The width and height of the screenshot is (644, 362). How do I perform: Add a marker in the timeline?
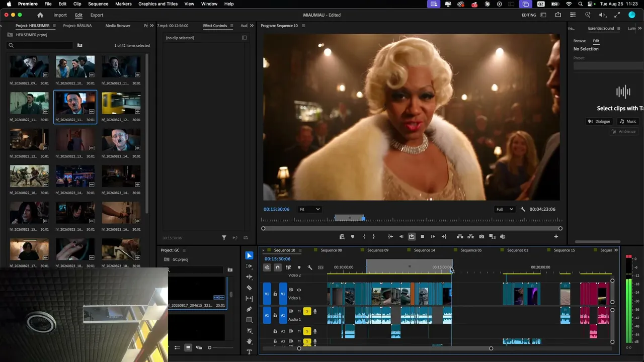tap(299, 267)
